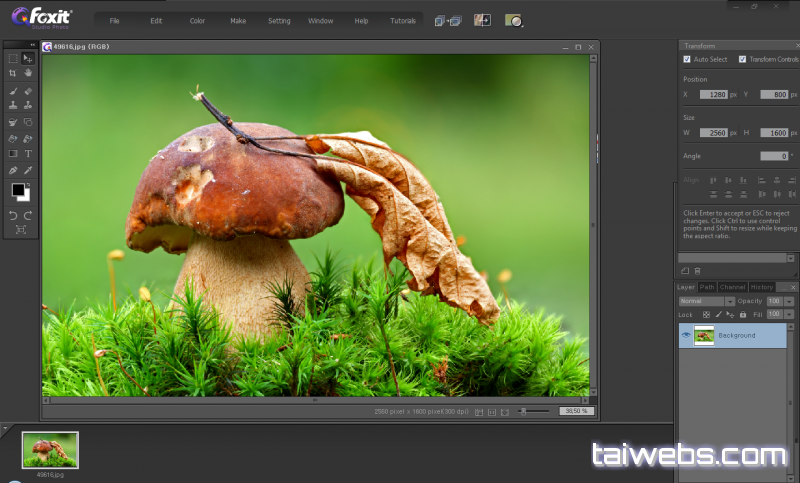Choose the rectangular Marquee selection tool
The height and width of the screenshot is (483, 800).
click(12, 58)
